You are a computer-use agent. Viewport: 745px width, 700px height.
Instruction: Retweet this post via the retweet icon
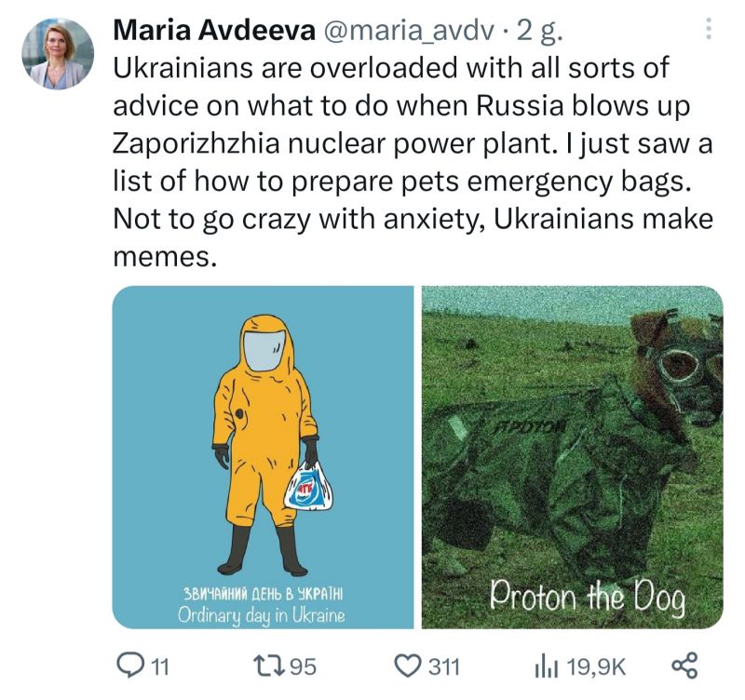point(268,666)
